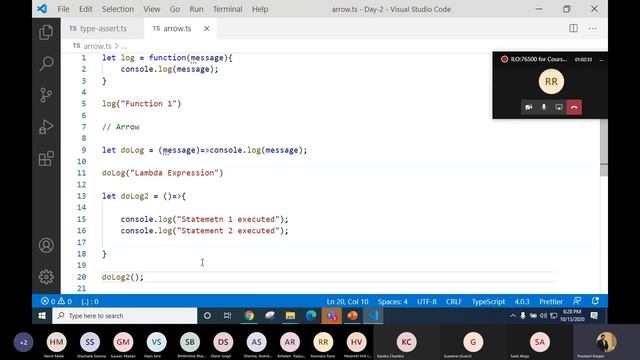This screenshot has height=360, width=640.
Task: Click the Windows taskbar search box
Action: [x=124, y=316]
